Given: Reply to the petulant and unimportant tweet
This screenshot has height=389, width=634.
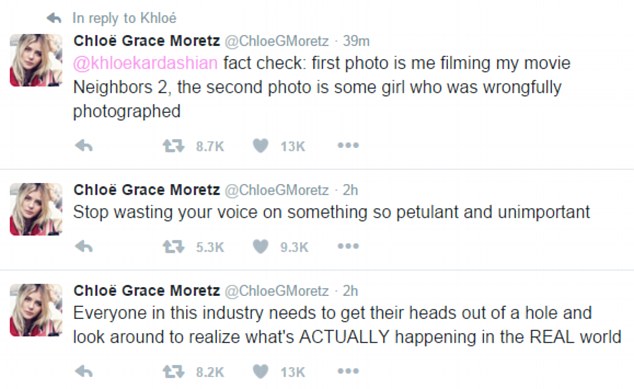Looking at the screenshot, I should coord(84,246).
